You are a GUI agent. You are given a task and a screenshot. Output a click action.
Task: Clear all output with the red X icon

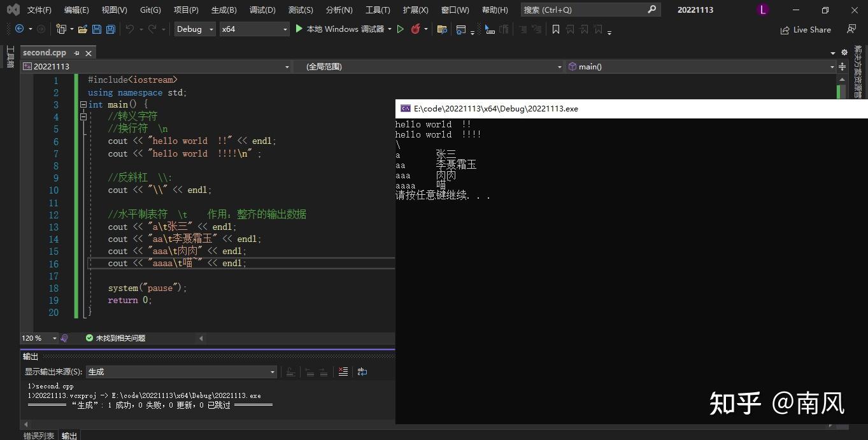pos(343,372)
